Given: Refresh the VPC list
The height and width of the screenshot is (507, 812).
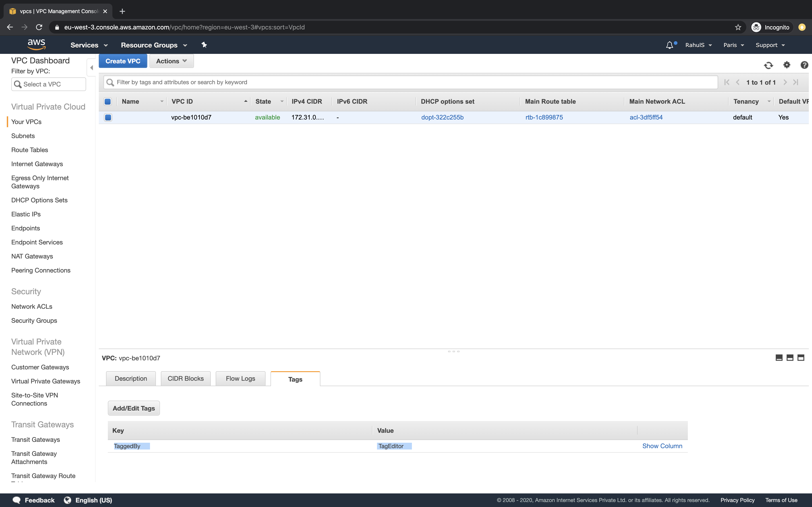Looking at the screenshot, I should [768, 65].
